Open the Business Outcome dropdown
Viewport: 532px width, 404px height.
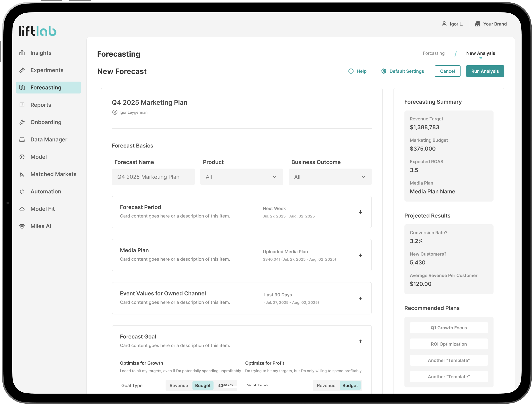pyautogui.click(x=330, y=177)
